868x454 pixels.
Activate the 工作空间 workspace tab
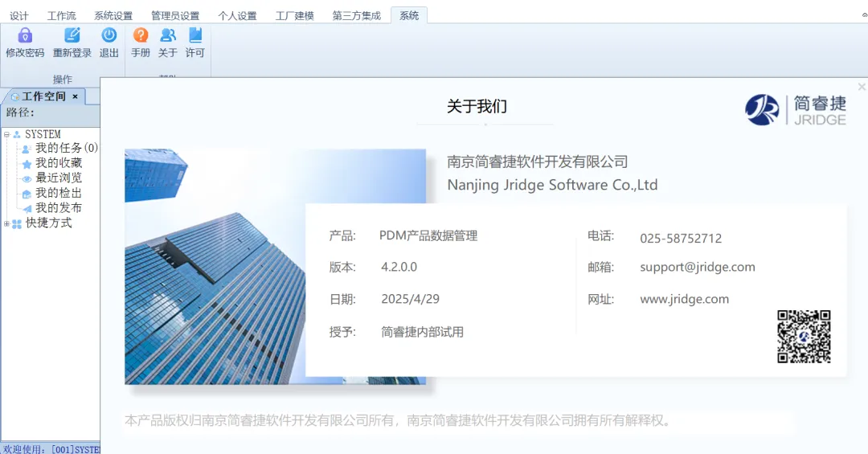pos(43,96)
